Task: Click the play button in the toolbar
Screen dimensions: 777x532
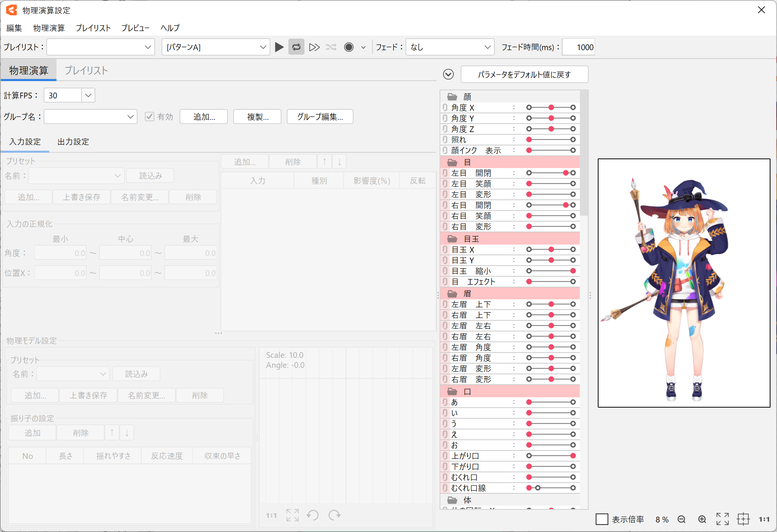Action: (x=279, y=47)
